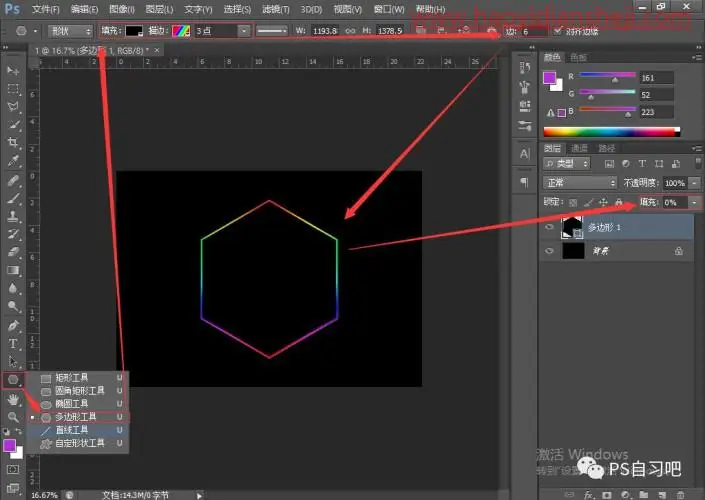This screenshot has width=705, height=500.
Task: Click the 描边 rainbow stroke swatch
Action: (181, 31)
